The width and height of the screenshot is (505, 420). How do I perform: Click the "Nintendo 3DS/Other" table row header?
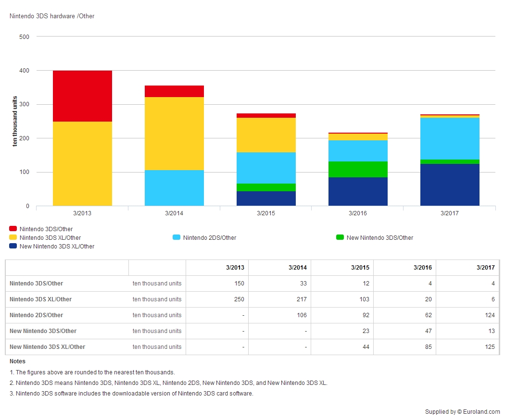tap(37, 284)
